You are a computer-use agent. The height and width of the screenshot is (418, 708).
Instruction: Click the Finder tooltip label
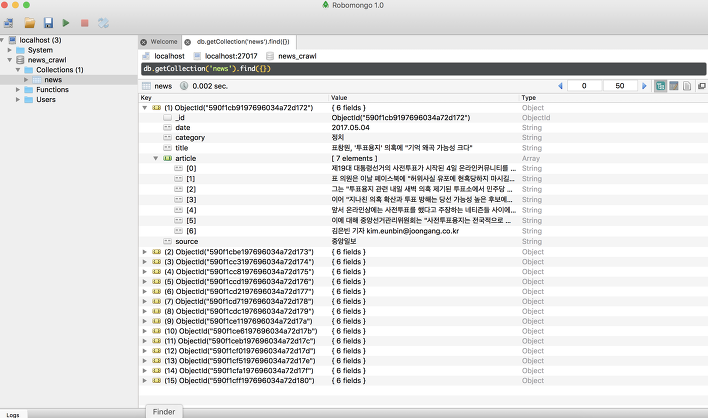click(163, 412)
